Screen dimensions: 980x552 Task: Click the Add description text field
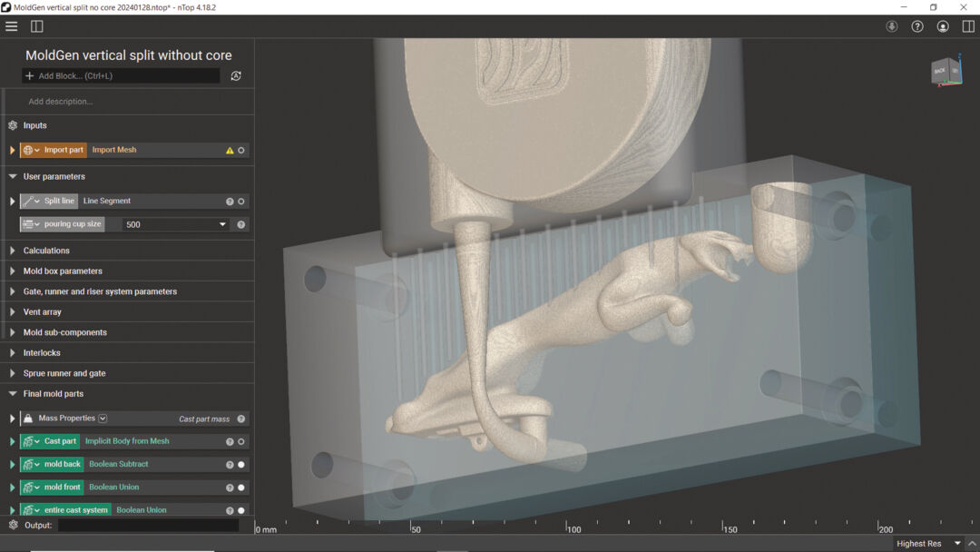click(x=61, y=102)
